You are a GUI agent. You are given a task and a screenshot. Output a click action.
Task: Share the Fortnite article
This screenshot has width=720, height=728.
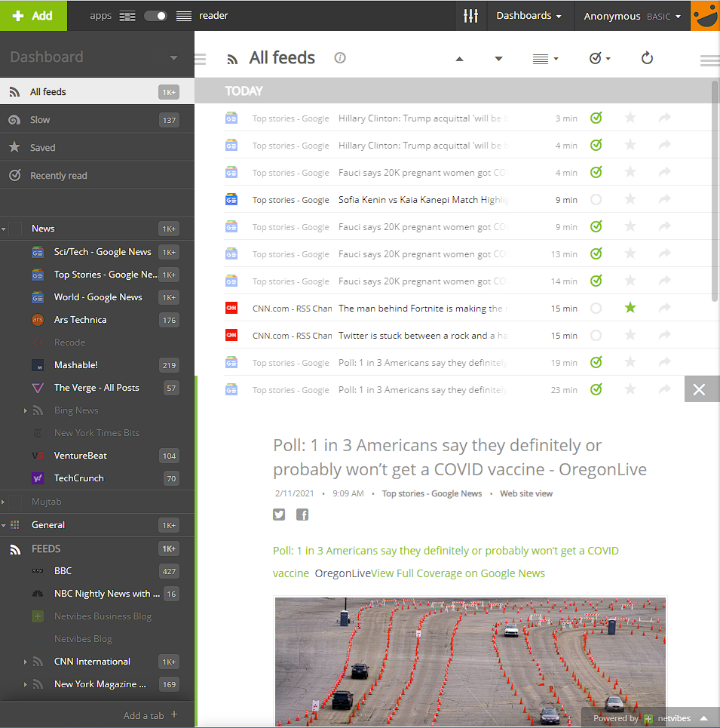coord(665,308)
